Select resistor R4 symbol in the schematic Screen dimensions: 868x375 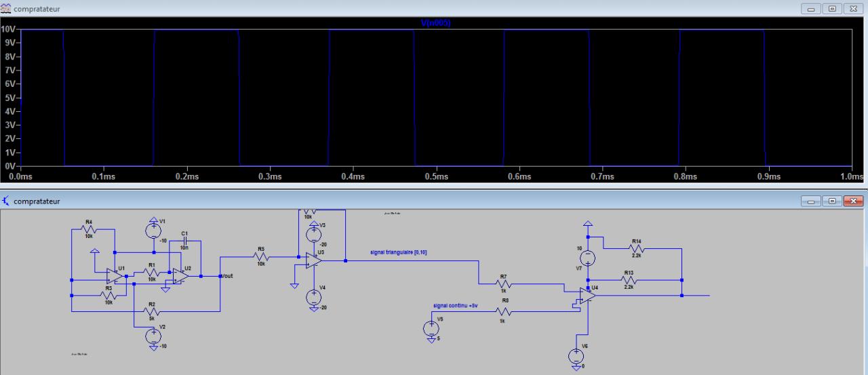[90, 230]
